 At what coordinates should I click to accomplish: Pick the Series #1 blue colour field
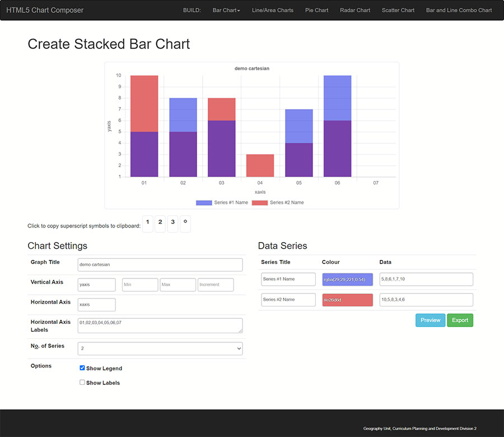click(x=347, y=280)
